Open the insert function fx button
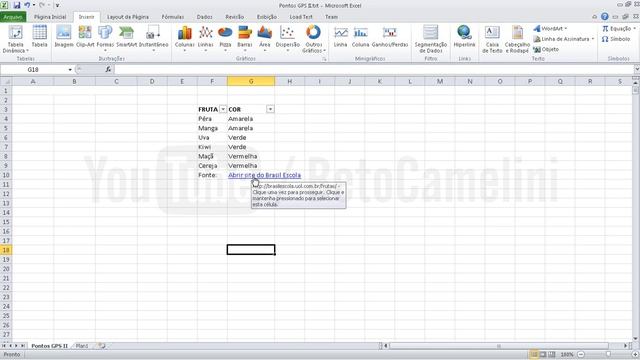The width and height of the screenshot is (640, 360). [108, 69]
